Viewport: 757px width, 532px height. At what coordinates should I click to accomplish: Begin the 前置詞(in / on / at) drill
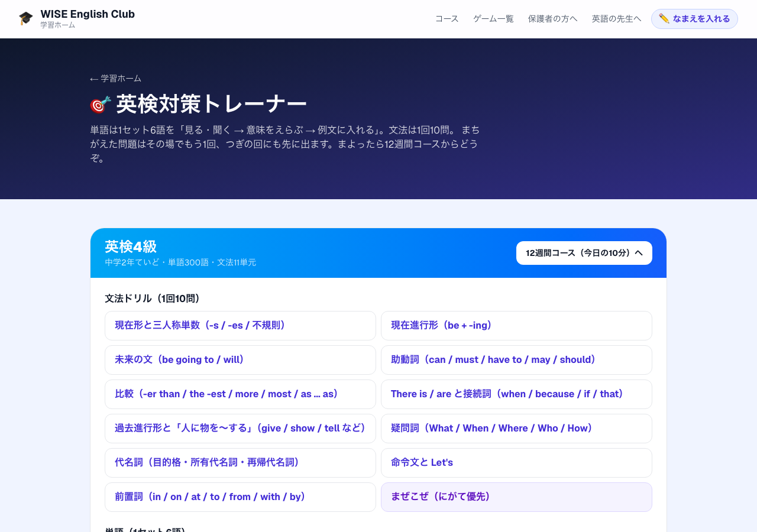(x=240, y=497)
